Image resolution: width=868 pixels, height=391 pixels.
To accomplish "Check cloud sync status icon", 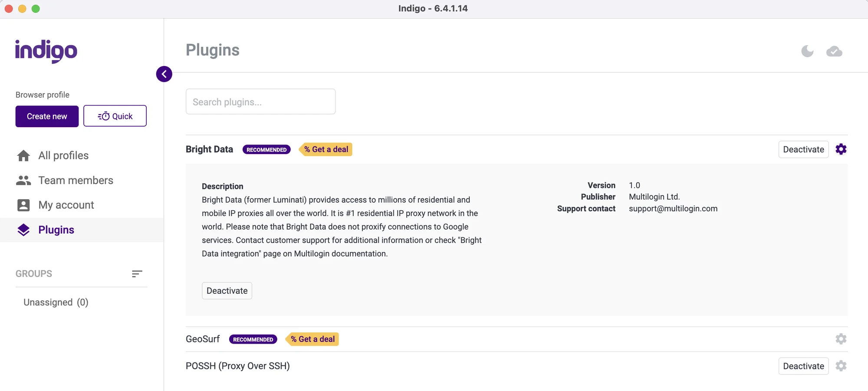I will (x=834, y=52).
